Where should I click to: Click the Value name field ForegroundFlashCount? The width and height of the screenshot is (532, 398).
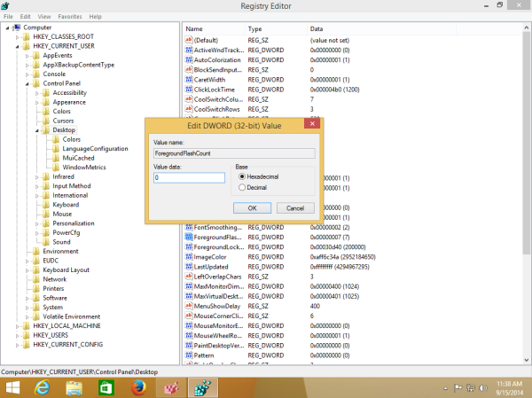(234, 153)
